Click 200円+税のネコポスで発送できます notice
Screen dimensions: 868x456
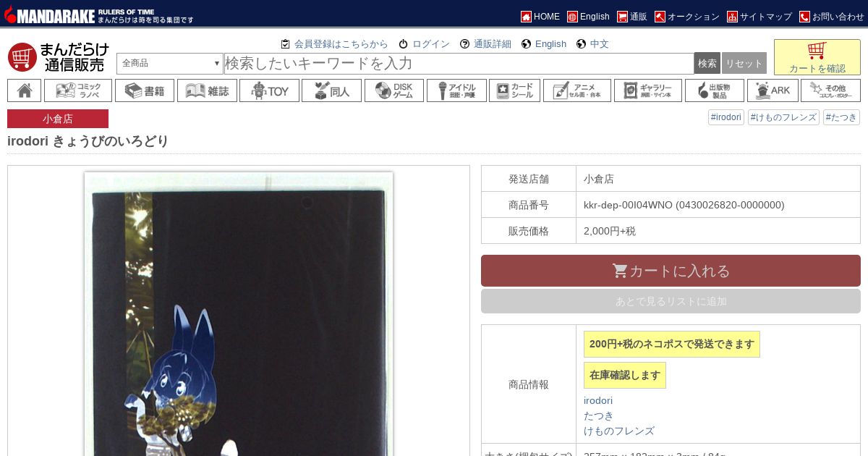point(672,344)
